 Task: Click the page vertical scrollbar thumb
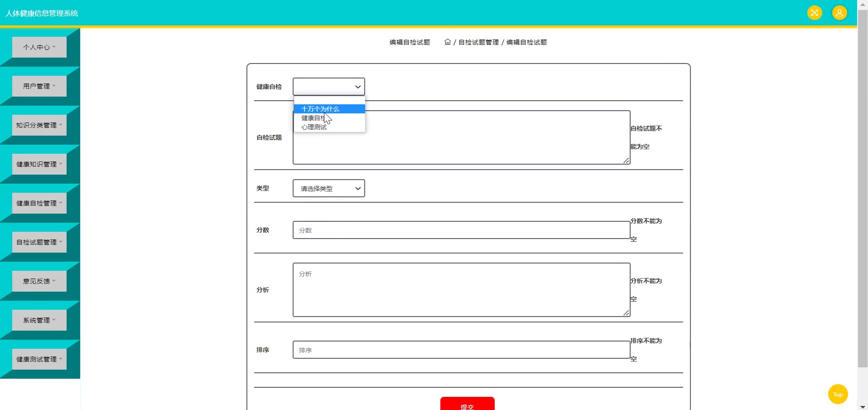863,188
